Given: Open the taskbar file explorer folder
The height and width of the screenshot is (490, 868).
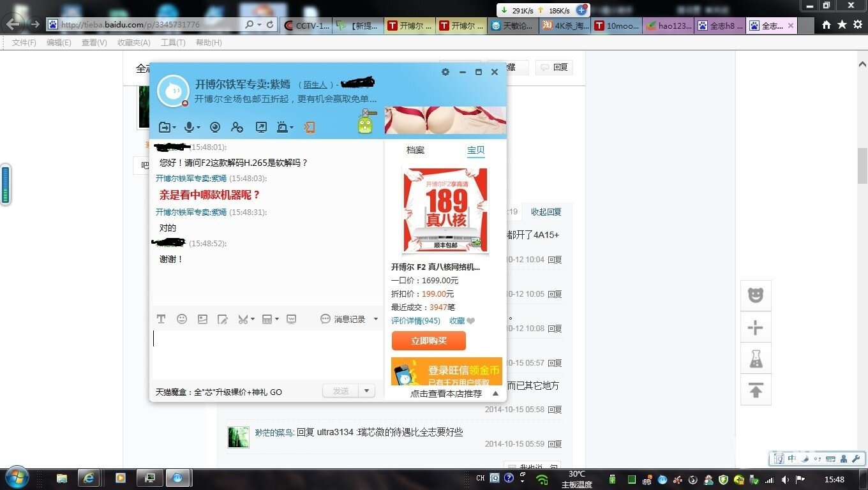Looking at the screenshot, I should pyautogui.click(x=62, y=478).
